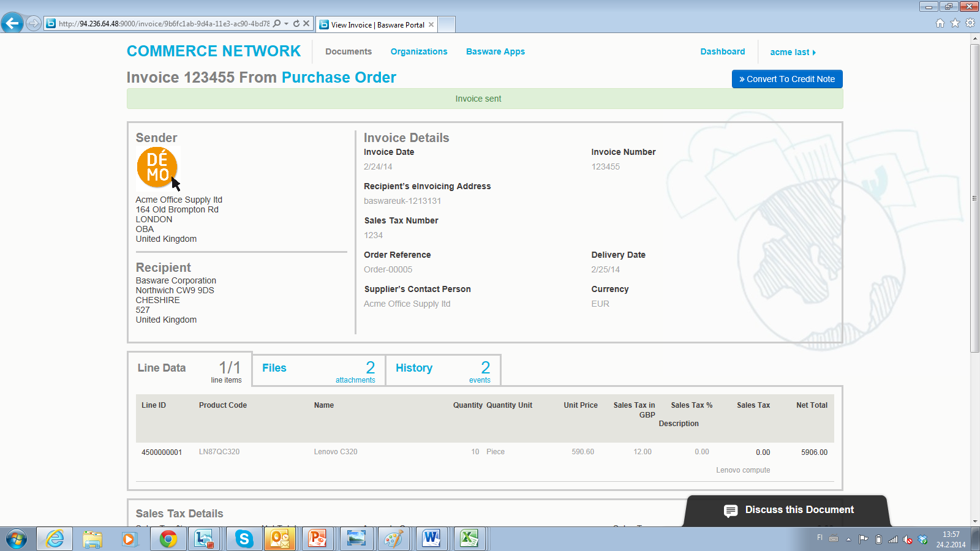The width and height of the screenshot is (980, 551).
Task: Click the battery tray icon
Action: point(878,539)
